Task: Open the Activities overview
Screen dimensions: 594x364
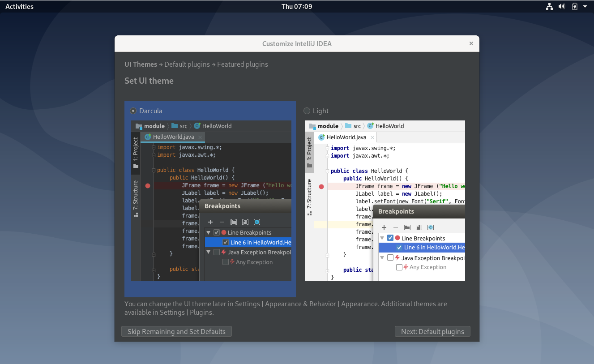Action: pos(19,6)
